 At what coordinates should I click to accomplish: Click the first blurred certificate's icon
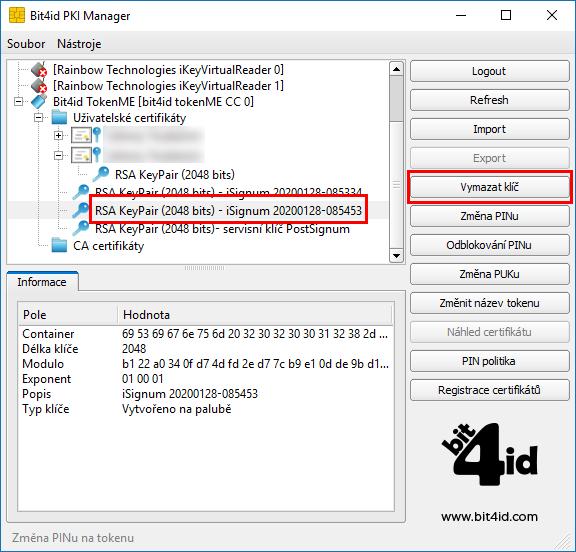[x=81, y=135]
